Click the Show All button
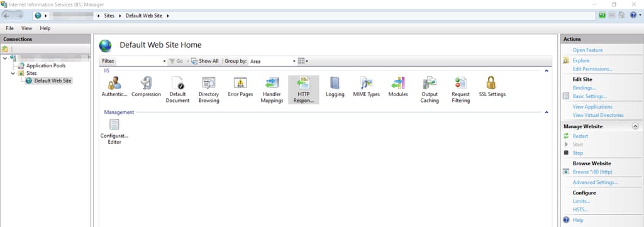Image resolution: width=644 pixels, height=227 pixels. point(205,61)
